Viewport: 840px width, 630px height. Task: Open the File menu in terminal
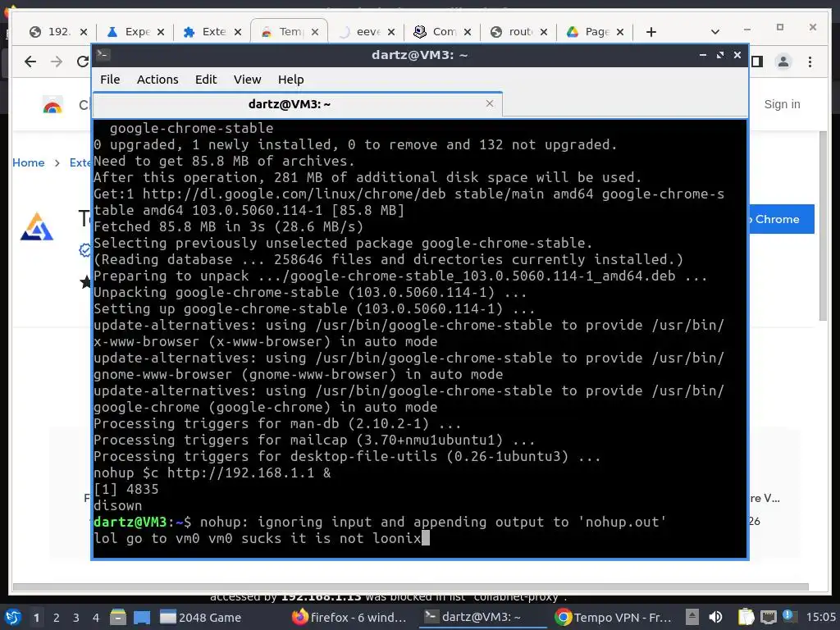pos(110,80)
